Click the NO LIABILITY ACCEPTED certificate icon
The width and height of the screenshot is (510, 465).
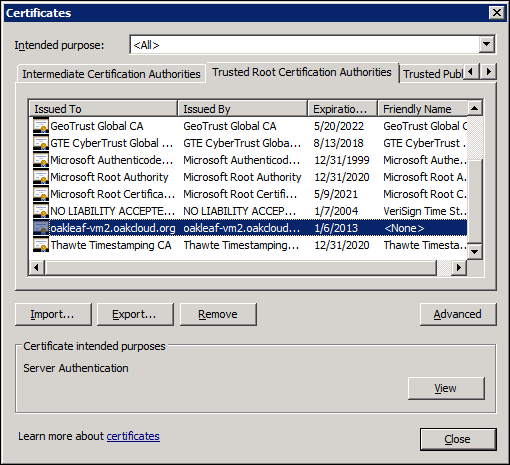[41, 211]
